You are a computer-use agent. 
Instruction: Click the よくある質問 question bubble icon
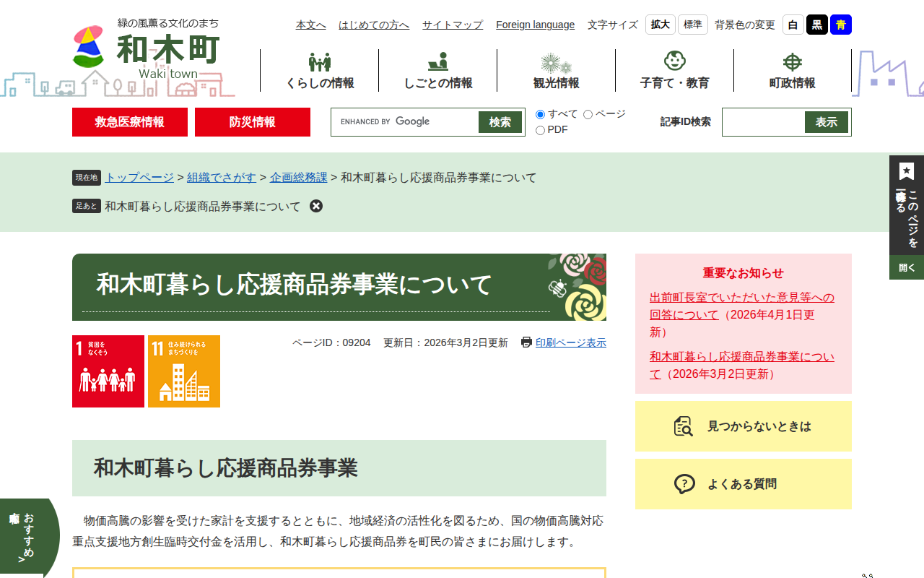click(684, 484)
